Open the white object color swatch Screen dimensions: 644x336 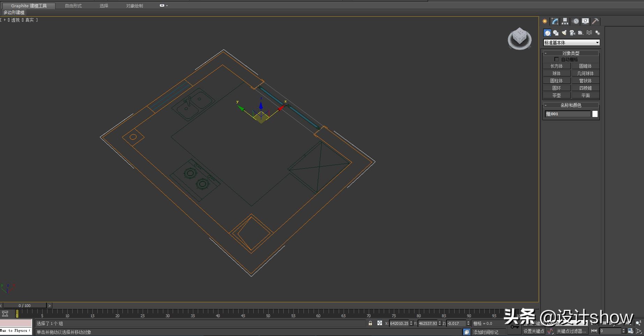(595, 114)
